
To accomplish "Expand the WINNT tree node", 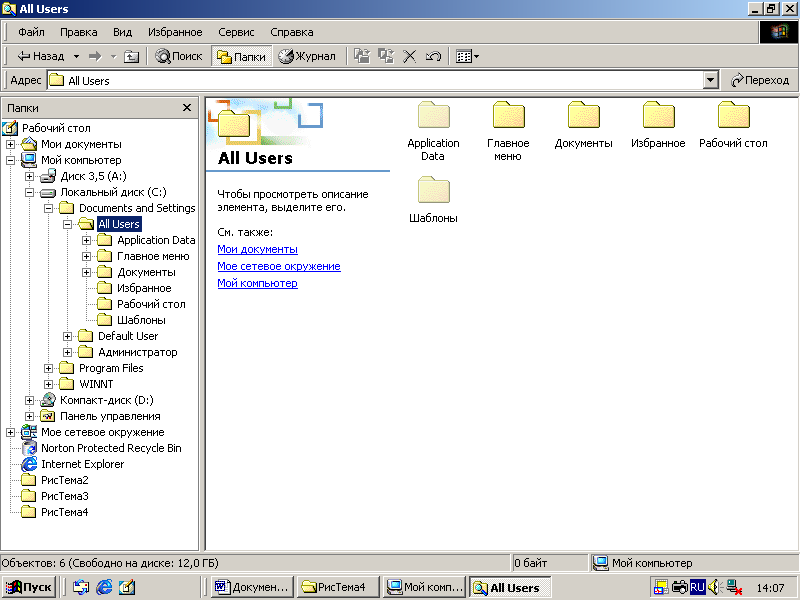I will coord(48,384).
